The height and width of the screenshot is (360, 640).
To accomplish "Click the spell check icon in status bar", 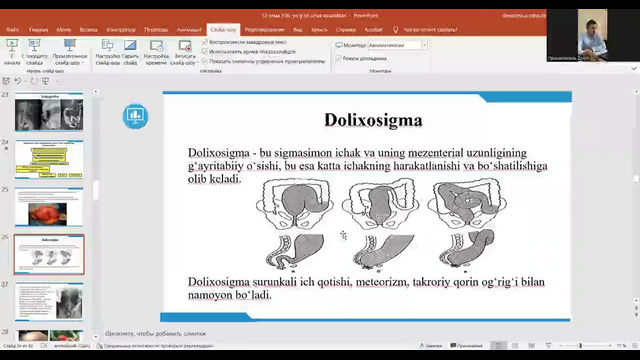I will click(x=44, y=346).
